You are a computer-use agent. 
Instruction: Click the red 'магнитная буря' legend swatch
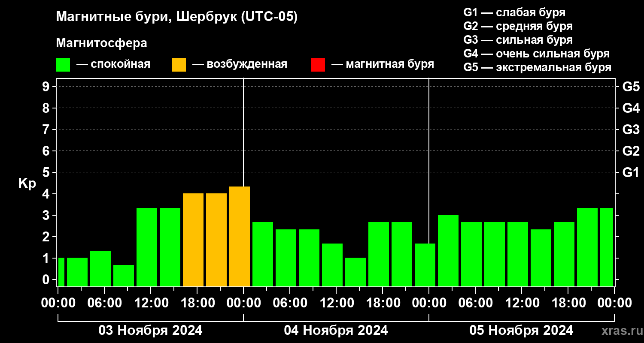point(318,65)
